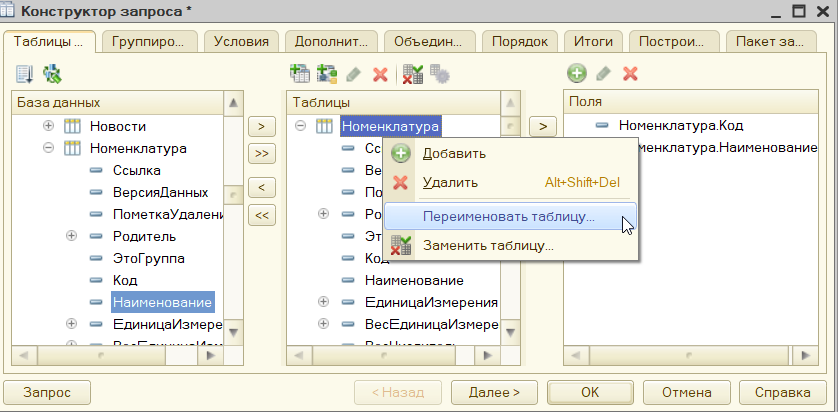The height and width of the screenshot is (412, 839).
Task: Choose Добавить in the context menu
Action: 510,154
